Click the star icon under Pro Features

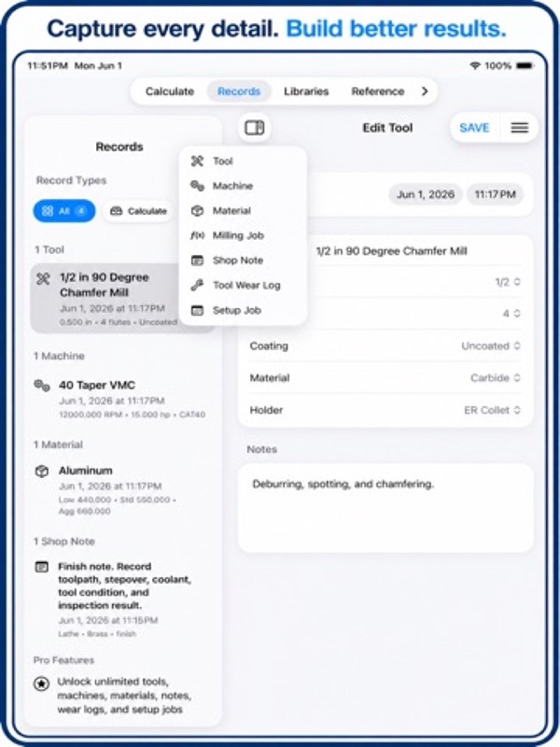(42, 684)
